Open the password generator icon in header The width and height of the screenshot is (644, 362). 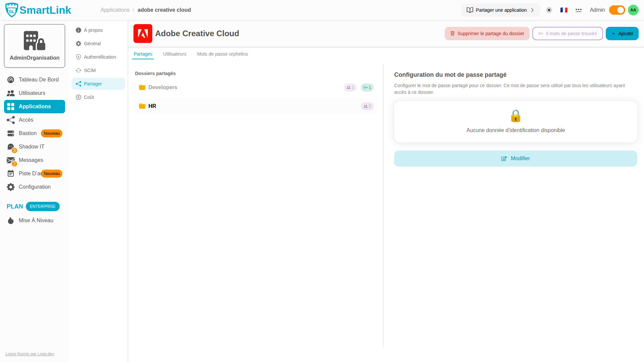click(x=578, y=10)
